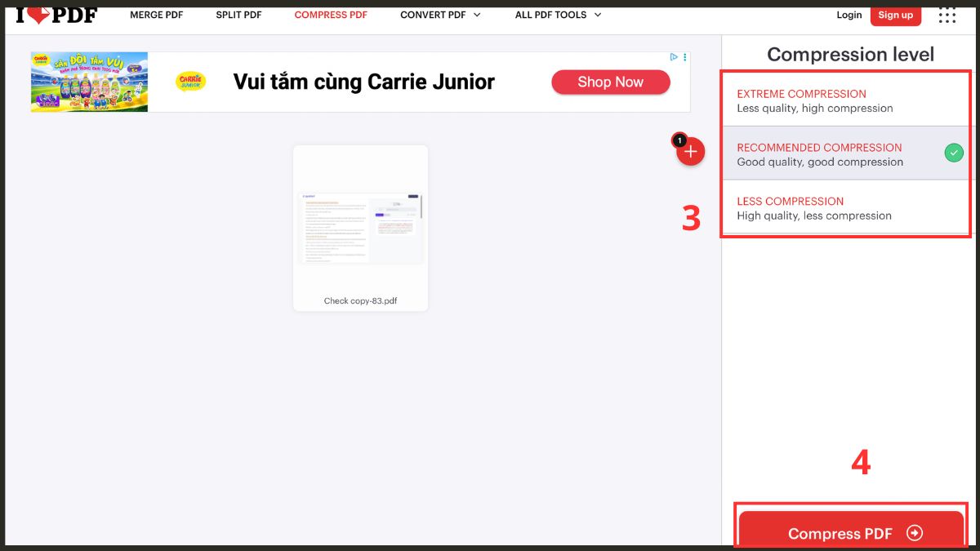Click the Carrie Junior logo in ad
Image resolution: width=980 pixels, height=551 pixels.
(191, 82)
